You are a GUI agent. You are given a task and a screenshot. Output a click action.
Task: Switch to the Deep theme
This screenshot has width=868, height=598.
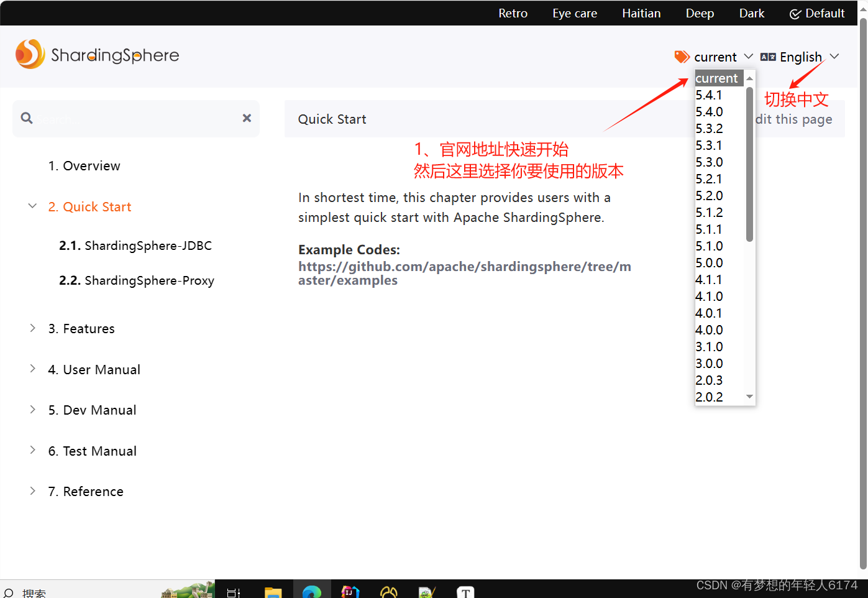click(x=700, y=13)
